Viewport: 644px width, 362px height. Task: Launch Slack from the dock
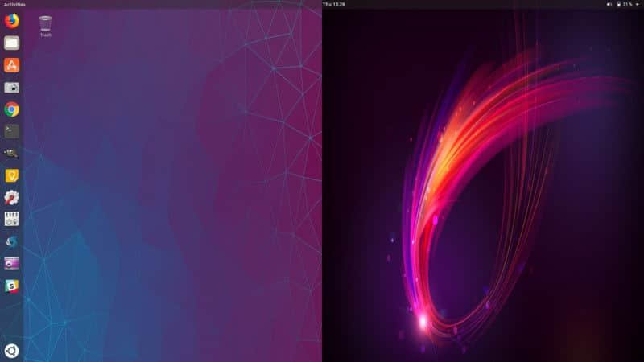point(11,286)
